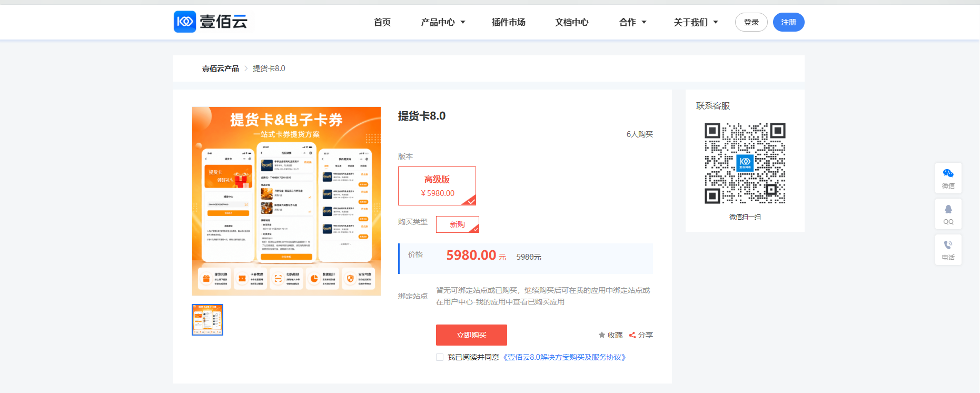
Task: Click the 壹佰云产品 breadcrumb link
Action: click(221, 68)
